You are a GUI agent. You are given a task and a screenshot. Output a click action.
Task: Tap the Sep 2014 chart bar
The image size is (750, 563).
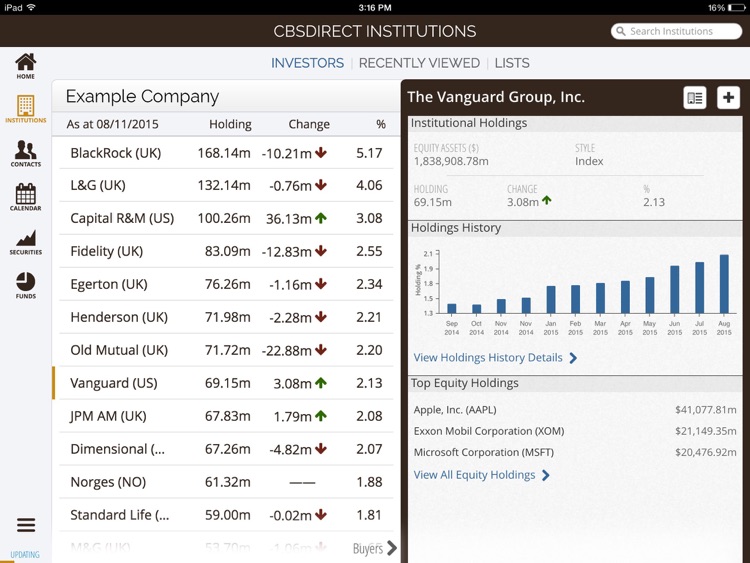[x=452, y=309]
